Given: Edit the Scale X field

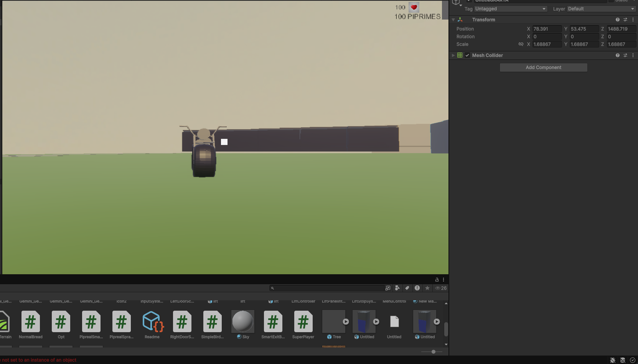Looking at the screenshot, I should pos(547,44).
